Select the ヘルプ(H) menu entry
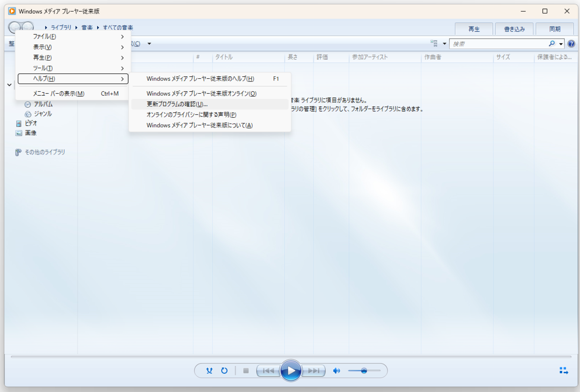Screen dimensions: 580x392 pyautogui.click(x=73, y=79)
